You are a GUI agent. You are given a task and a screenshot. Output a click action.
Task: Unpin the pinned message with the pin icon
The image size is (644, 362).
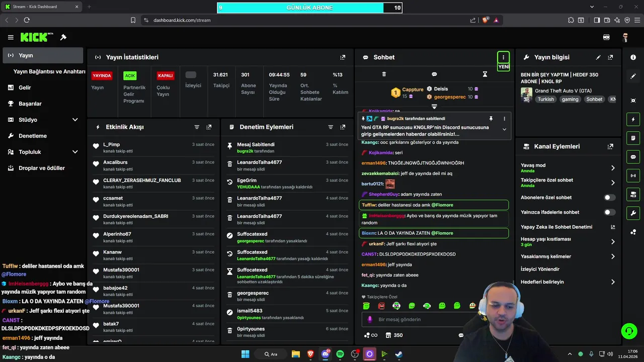(x=491, y=119)
